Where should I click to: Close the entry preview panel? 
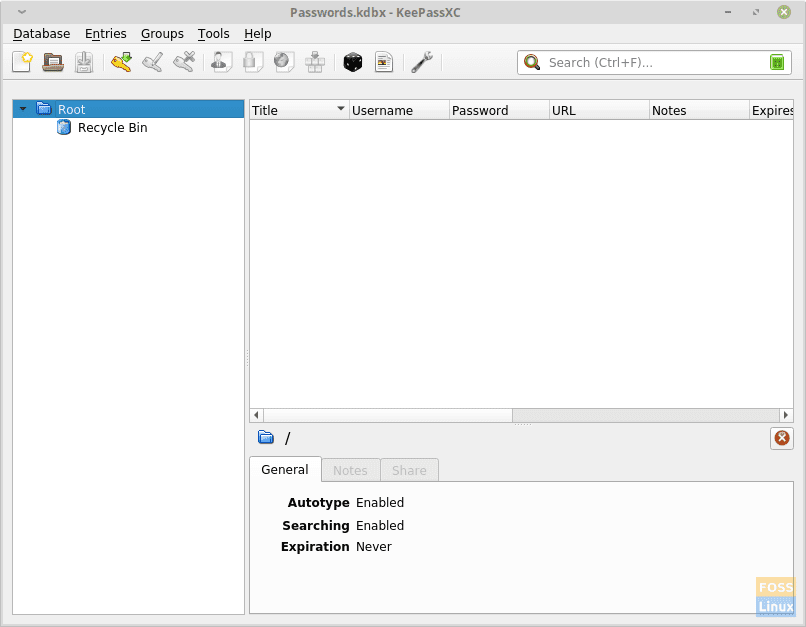[x=781, y=438]
